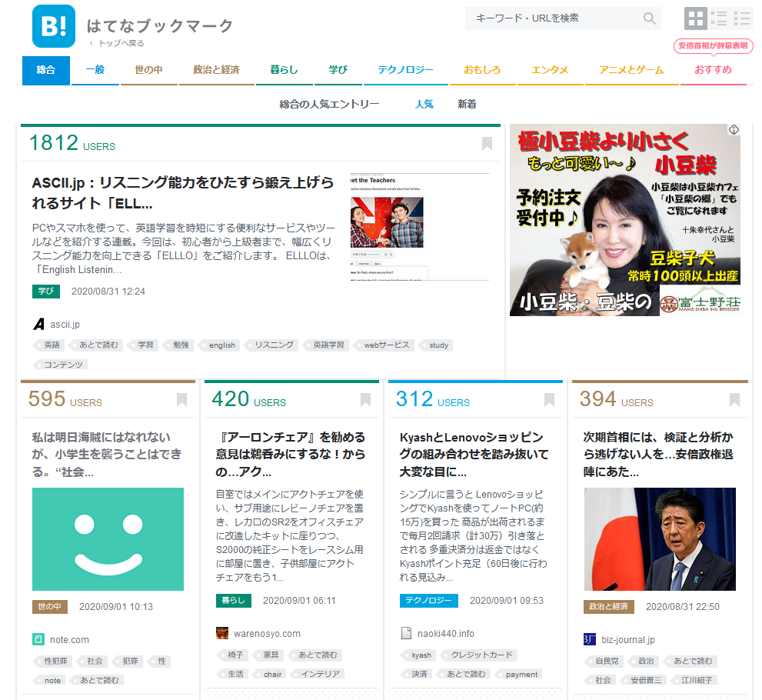
Task: Switch to 新着 entries
Action: coord(467,104)
